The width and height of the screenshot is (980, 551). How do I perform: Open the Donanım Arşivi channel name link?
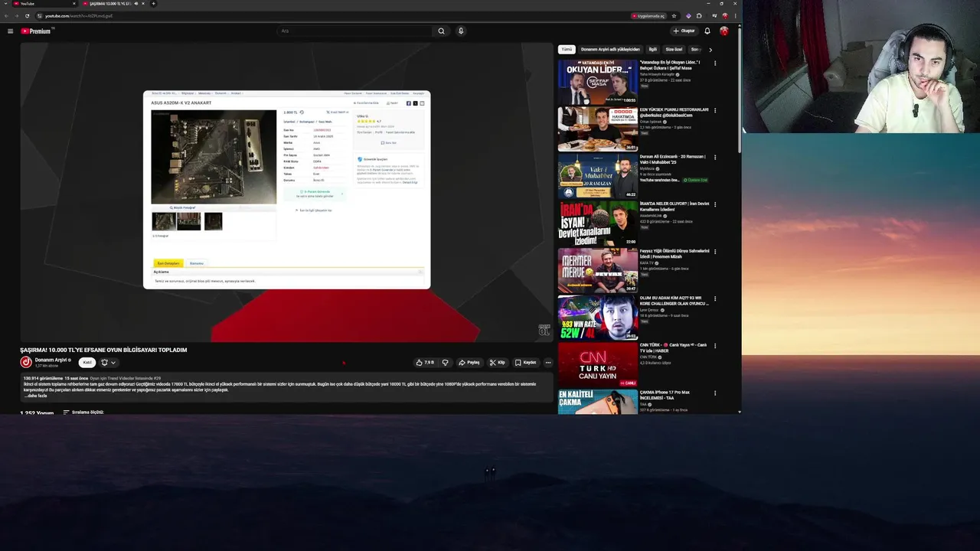click(51, 360)
